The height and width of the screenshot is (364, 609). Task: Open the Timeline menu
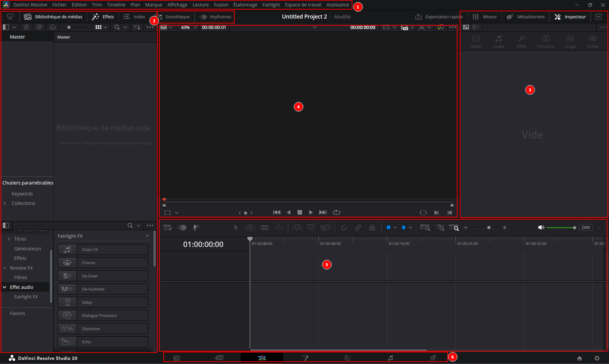(x=116, y=5)
